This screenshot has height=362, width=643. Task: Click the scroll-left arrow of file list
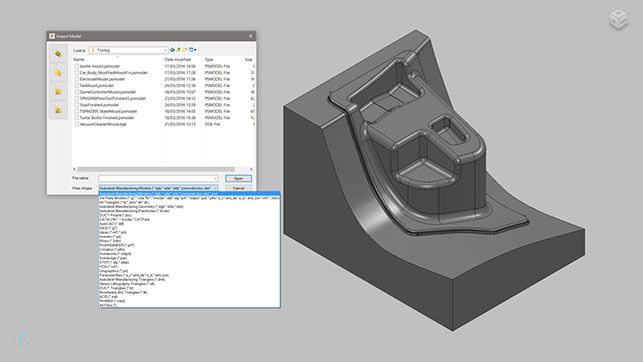click(75, 169)
